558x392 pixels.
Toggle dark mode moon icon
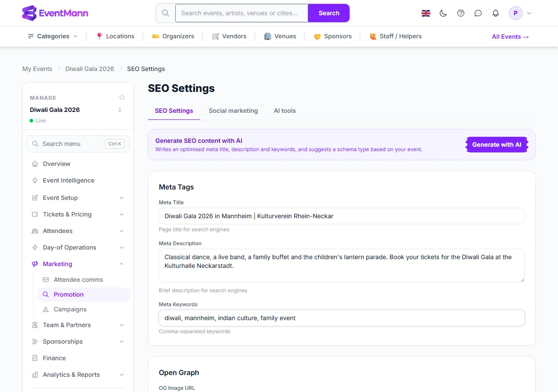tap(443, 13)
